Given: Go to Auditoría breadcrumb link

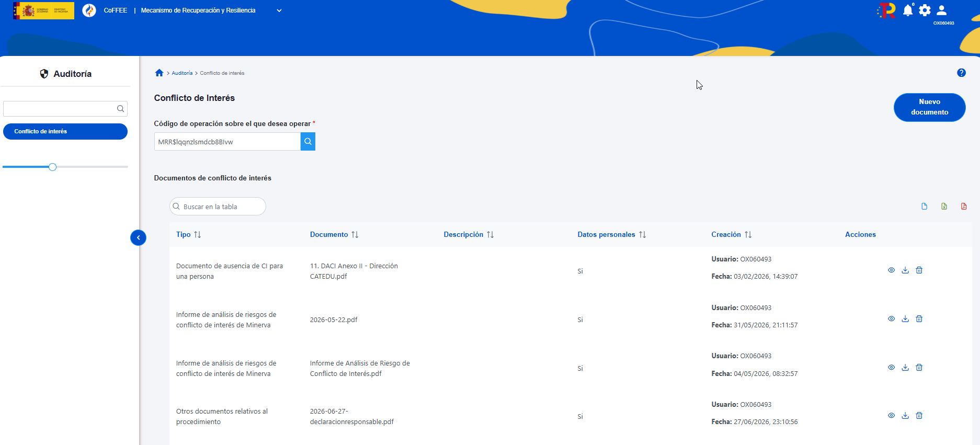Looking at the screenshot, I should (x=182, y=73).
